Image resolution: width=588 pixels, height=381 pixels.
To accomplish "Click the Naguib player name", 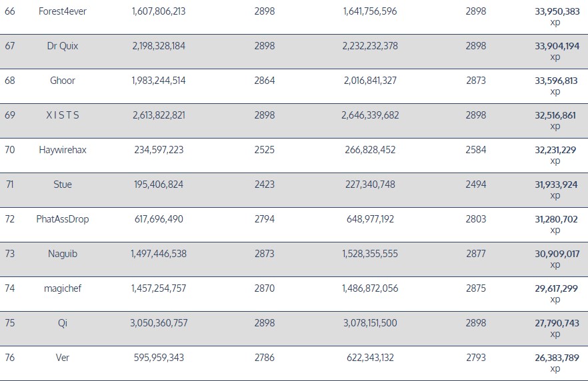I will [63, 254].
